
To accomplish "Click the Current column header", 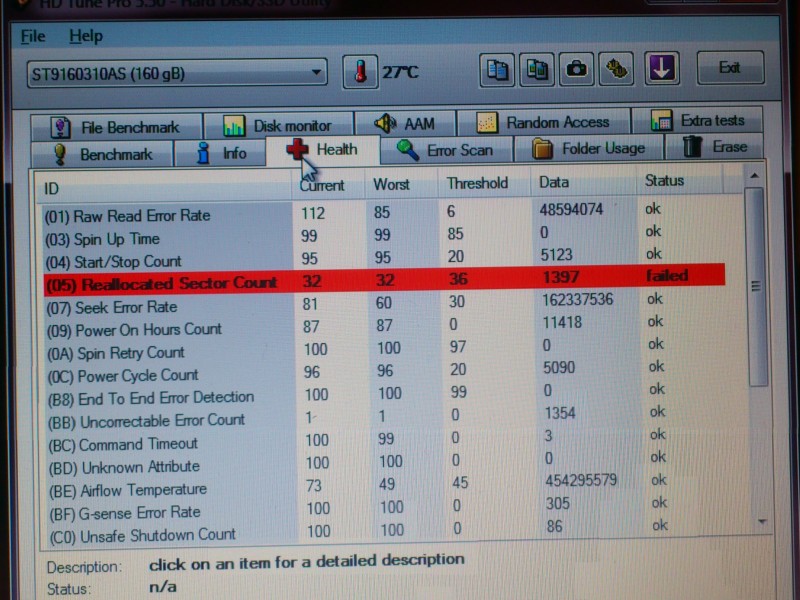I will pos(328,185).
